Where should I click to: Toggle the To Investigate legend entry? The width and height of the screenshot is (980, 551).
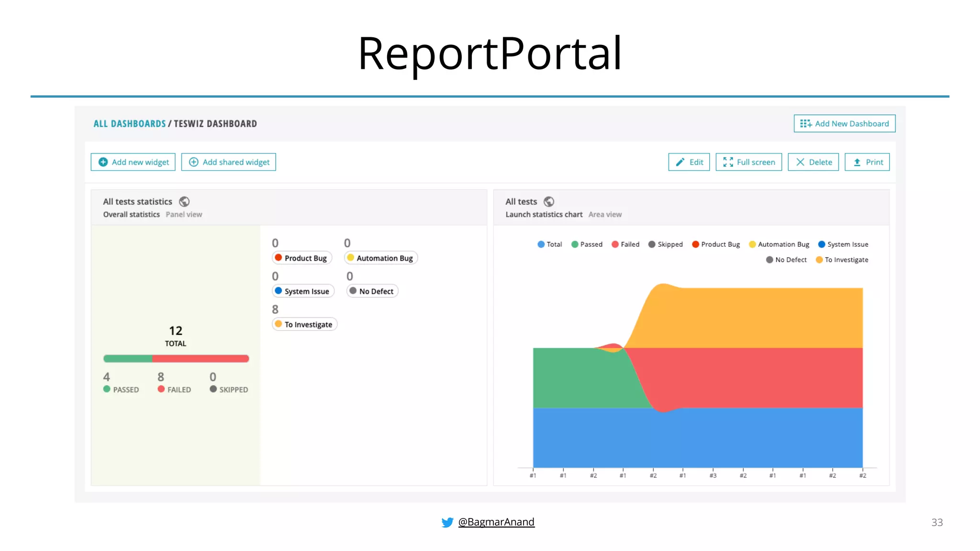point(842,260)
